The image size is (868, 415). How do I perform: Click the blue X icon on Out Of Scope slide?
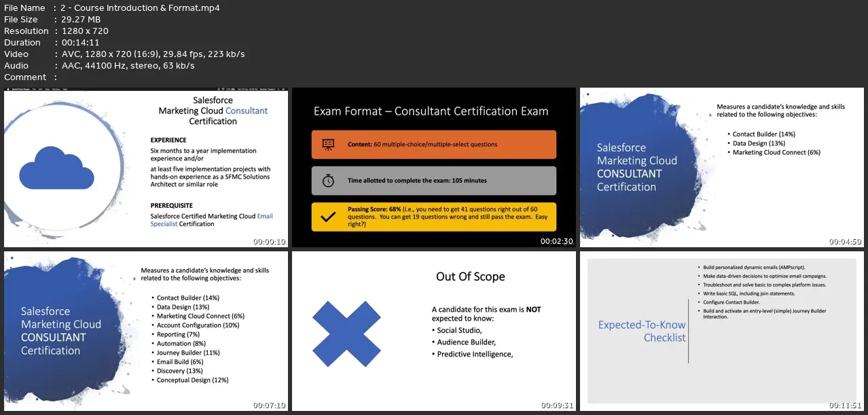click(x=346, y=334)
